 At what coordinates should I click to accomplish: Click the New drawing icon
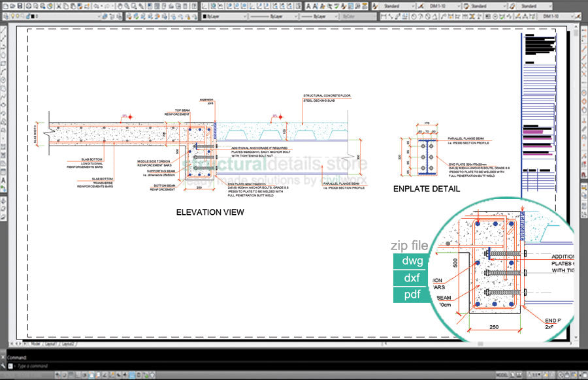point(5,6)
